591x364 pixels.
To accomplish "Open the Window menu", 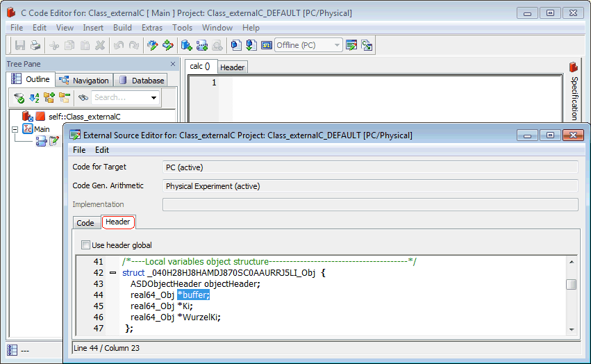I will click(217, 28).
